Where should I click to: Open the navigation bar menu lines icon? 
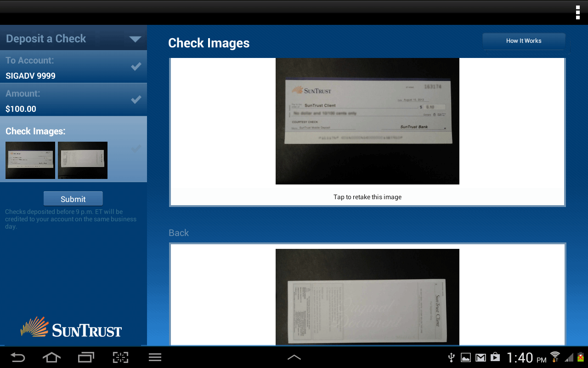click(155, 357)
